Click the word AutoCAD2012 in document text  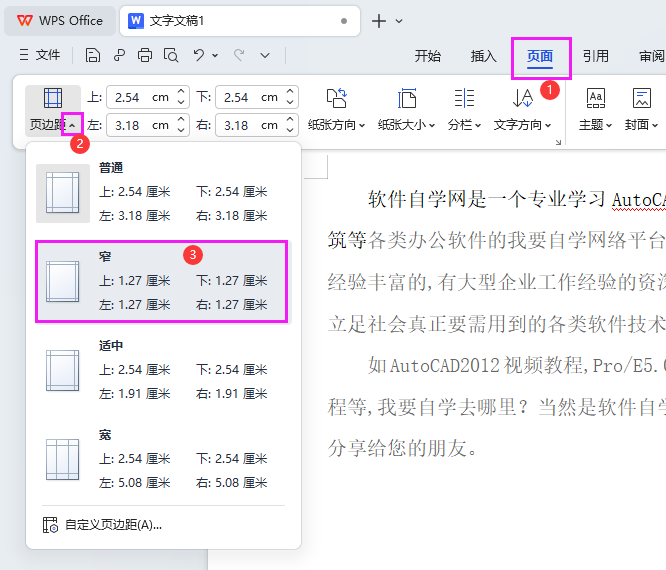(444, 366)
